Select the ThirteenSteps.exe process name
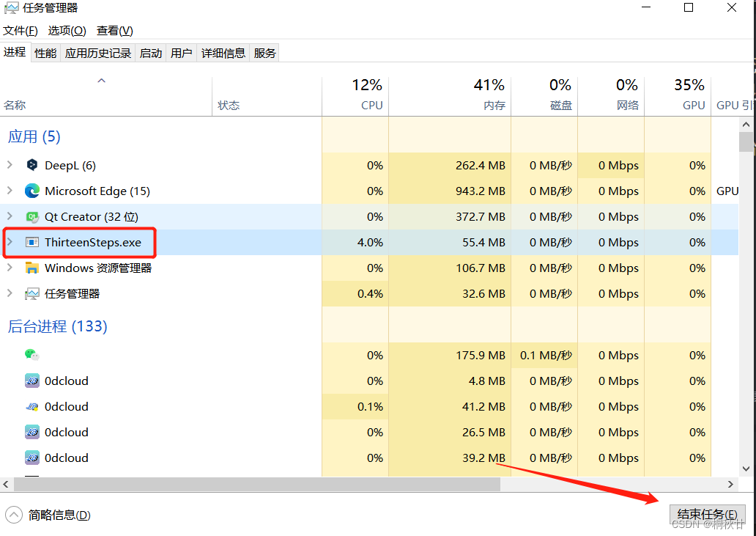 tap(93, 242)
